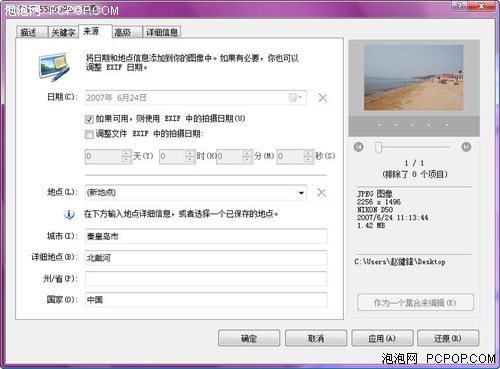
Task: Switch to the 描述 tab
Action: (32, 32)
